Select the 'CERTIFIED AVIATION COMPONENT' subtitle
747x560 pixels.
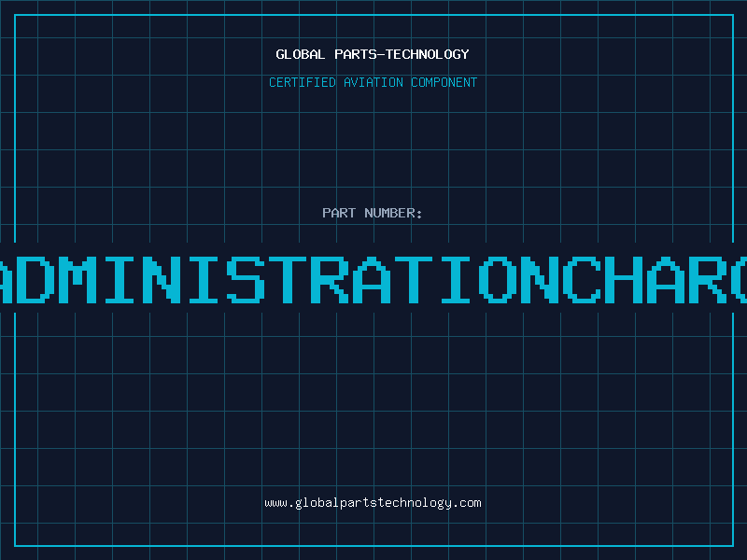(x=373, y=82)
